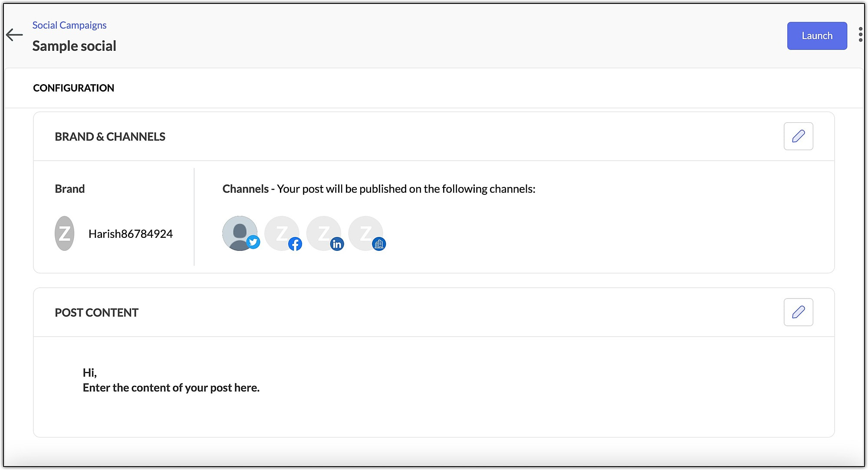Open the Social Campaigns breadcrumb link
This screenshot has height=470, width=868.
coord(69,25)
